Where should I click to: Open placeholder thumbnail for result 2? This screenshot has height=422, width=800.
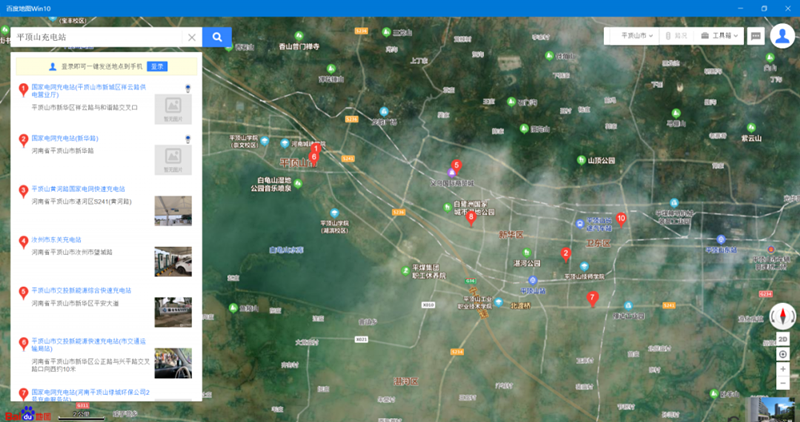[x=173, y=160]
